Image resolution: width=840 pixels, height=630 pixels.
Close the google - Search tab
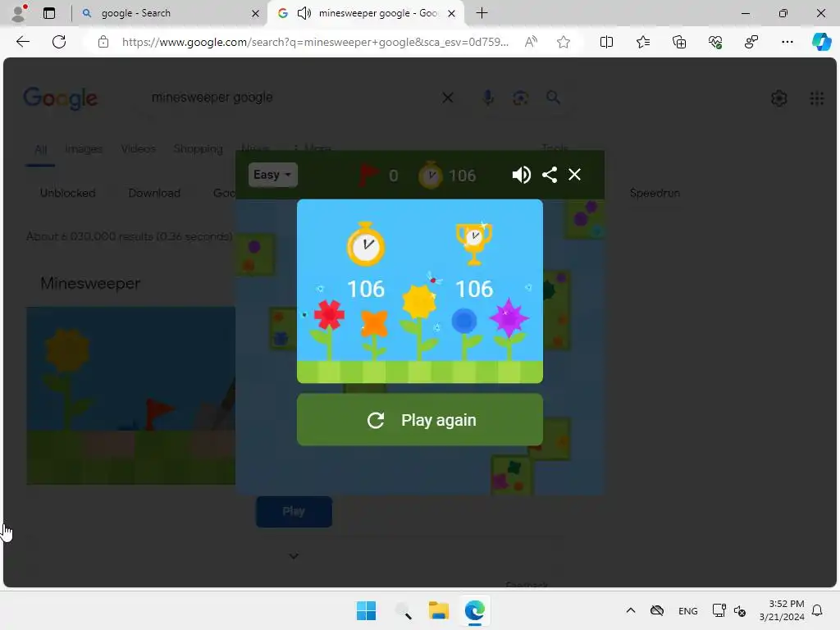(256, 13)
